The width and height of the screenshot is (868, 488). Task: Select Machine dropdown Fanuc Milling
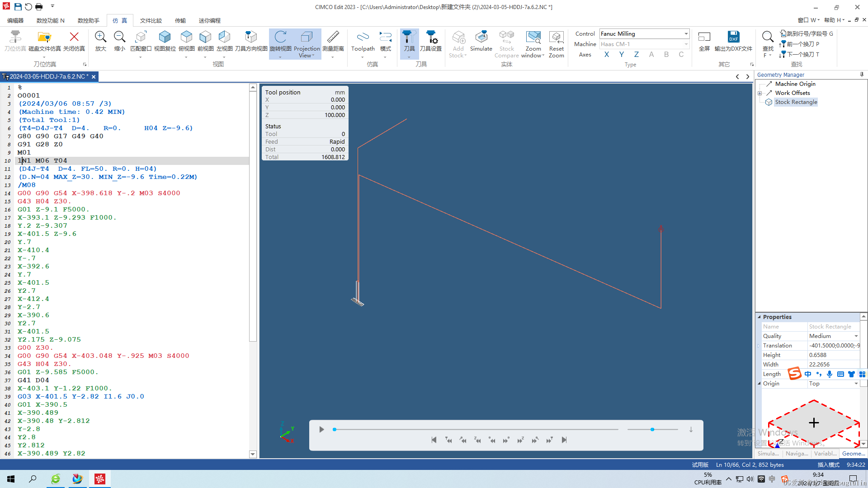coord(644,33)
